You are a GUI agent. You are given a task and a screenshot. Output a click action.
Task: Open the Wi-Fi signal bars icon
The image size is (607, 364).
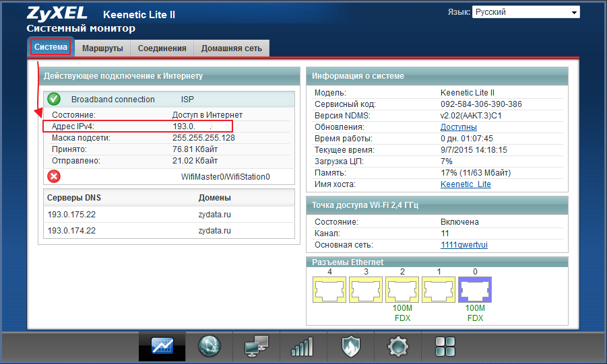click(302, 347)
